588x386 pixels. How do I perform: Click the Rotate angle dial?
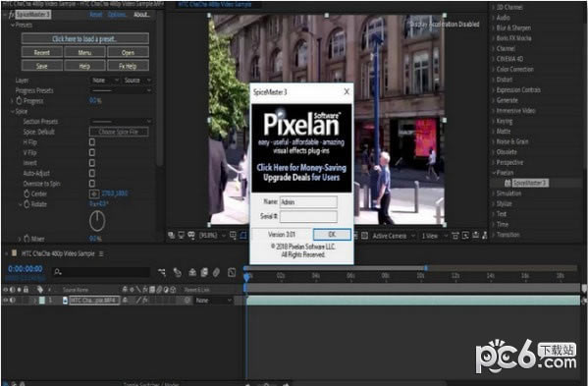97,221
